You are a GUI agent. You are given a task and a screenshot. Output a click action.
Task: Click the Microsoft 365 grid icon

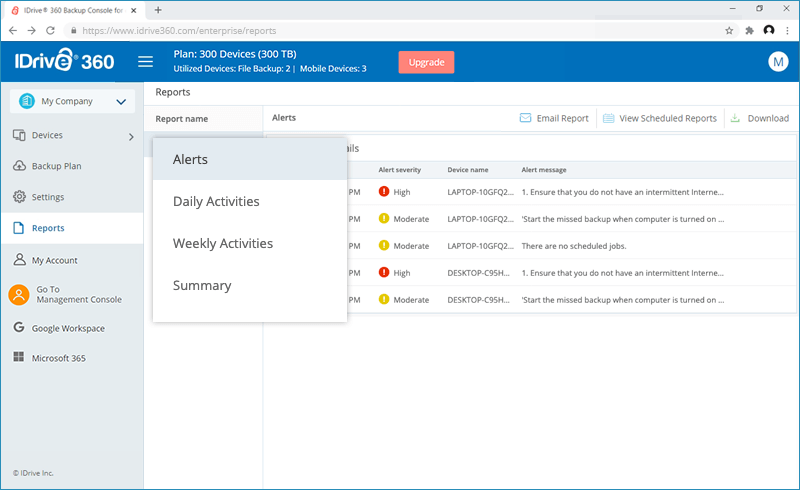pyautogui.click(x=19, y=357)
